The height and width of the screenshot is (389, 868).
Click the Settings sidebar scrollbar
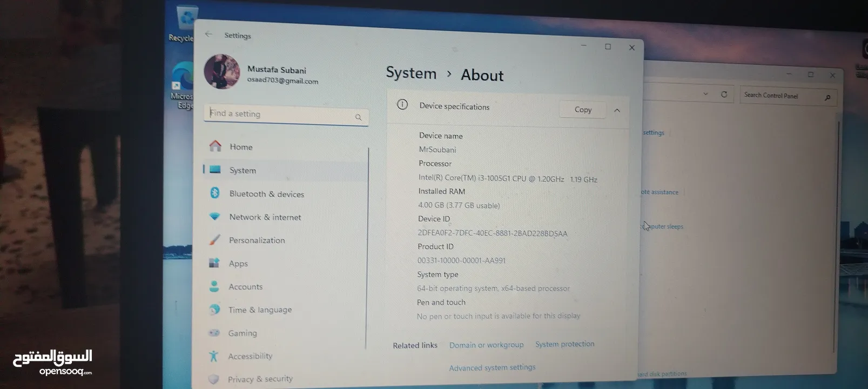(x=367, y=249)
